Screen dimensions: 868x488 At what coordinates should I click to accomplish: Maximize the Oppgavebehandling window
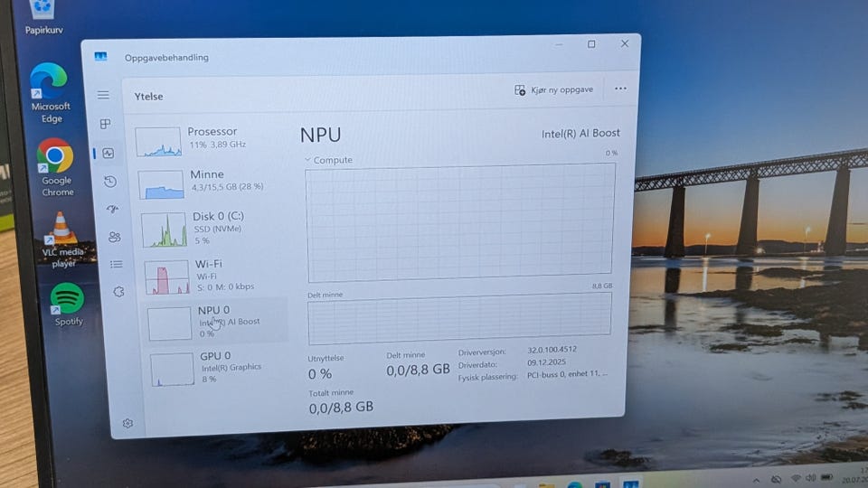(x=591, y=44)
